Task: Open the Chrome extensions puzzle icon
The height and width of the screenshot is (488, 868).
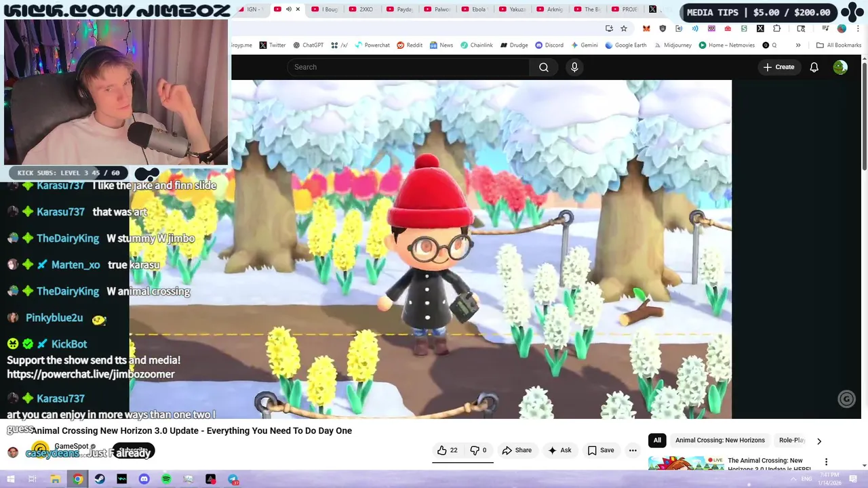Action: click(x=777, y=28)
